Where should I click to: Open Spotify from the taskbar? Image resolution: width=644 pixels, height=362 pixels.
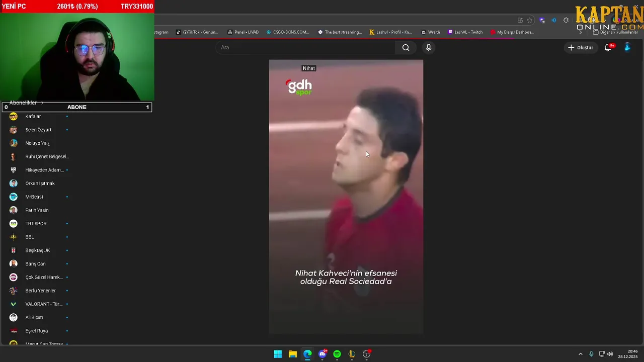[337, 354]
